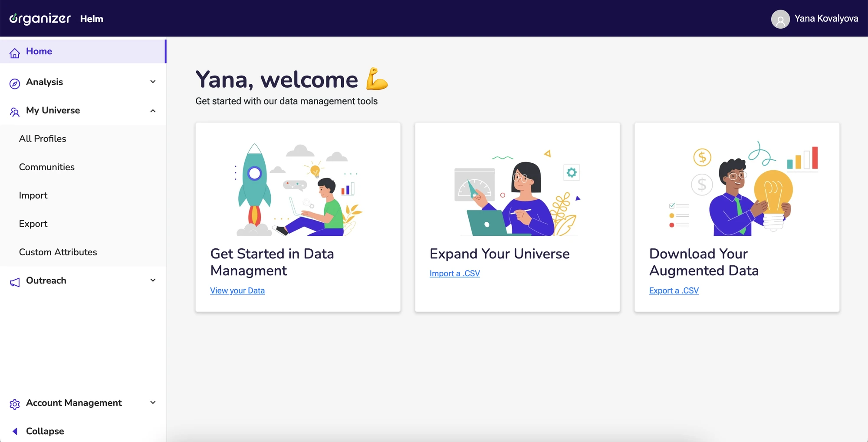Collapse the My Universe section chevron
Image resolution: width=868 pixels, height=442 pixels.
click(153, 111)
